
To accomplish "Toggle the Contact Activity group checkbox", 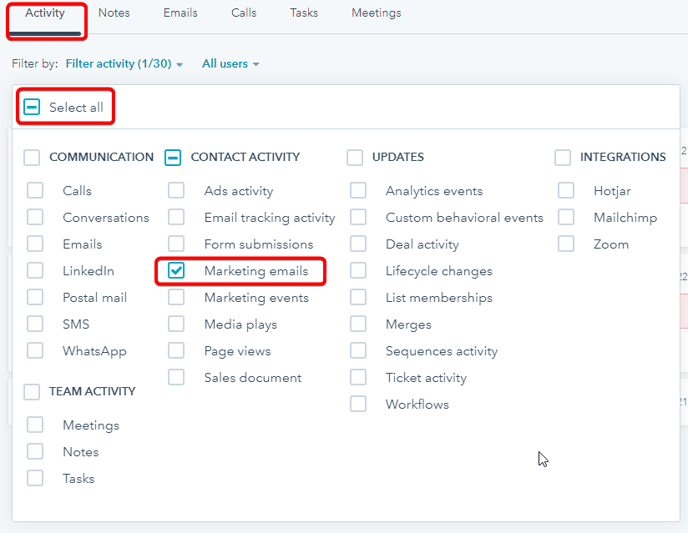I will point(173,157).
